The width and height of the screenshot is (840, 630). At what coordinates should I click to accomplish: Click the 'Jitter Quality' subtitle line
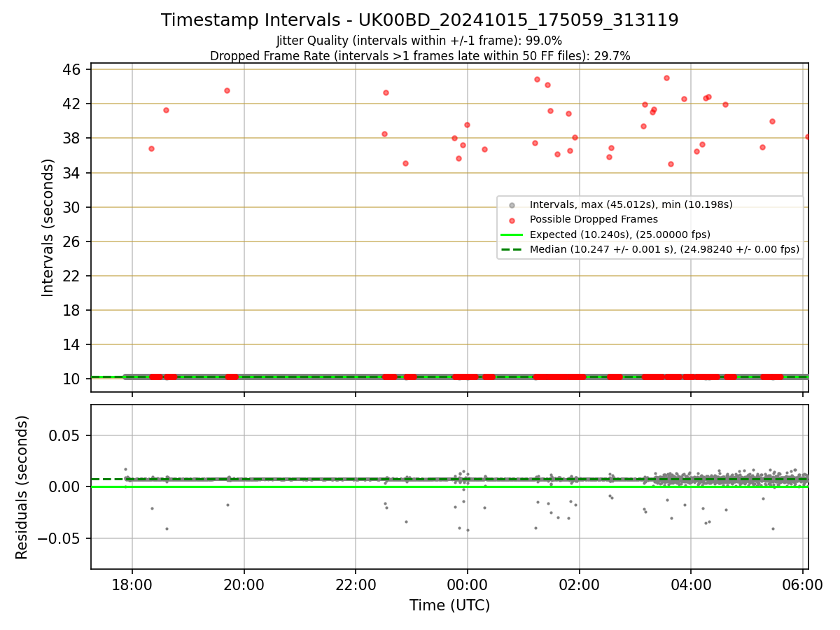[419, 41]
